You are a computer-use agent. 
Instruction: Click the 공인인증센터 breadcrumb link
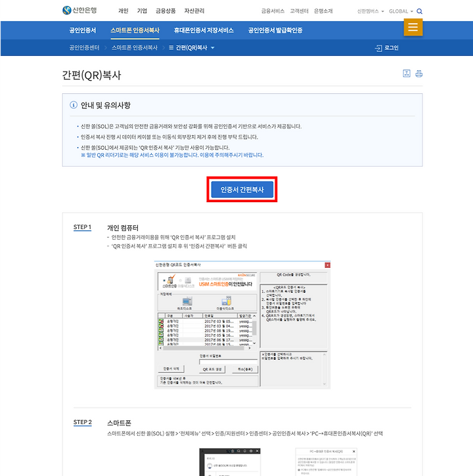point(84,48)
